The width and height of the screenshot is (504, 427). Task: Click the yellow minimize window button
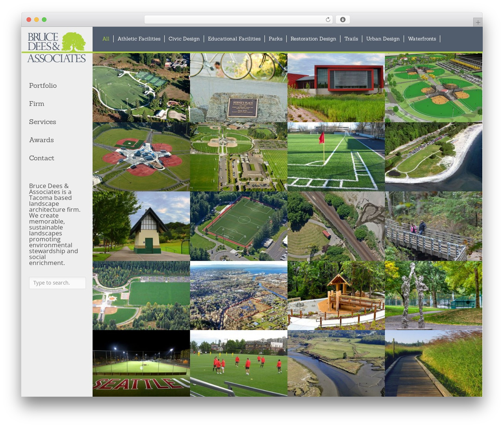click(x=36, y=20)
